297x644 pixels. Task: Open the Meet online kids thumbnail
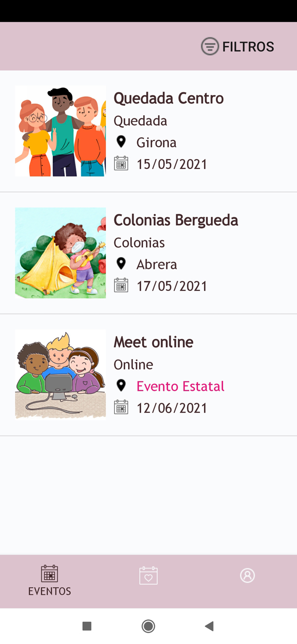tap(60, 375)
